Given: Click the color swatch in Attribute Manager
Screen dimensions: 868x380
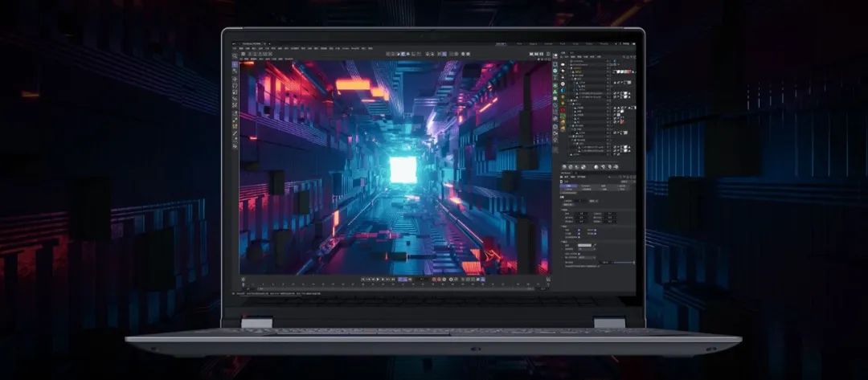Looking at the screenshot, I should (585, 245).
